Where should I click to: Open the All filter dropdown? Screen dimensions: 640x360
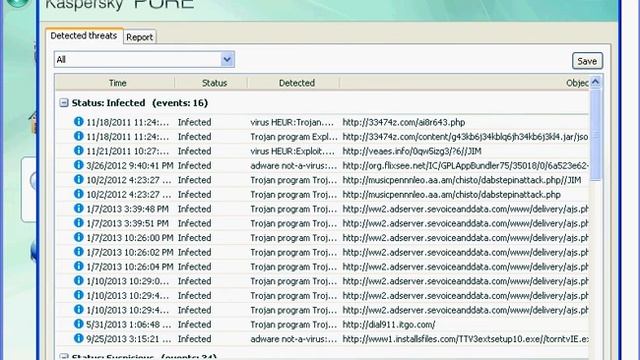(227, 60)
